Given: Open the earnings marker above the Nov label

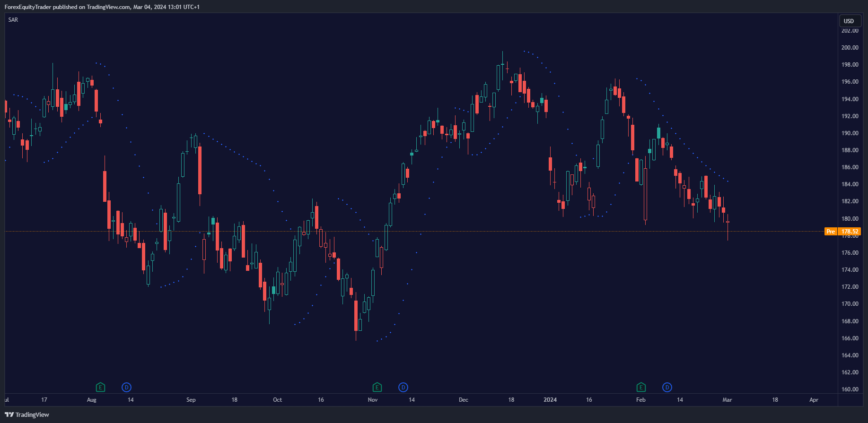Looking at the screenshot, I should [x=377, y=388].
